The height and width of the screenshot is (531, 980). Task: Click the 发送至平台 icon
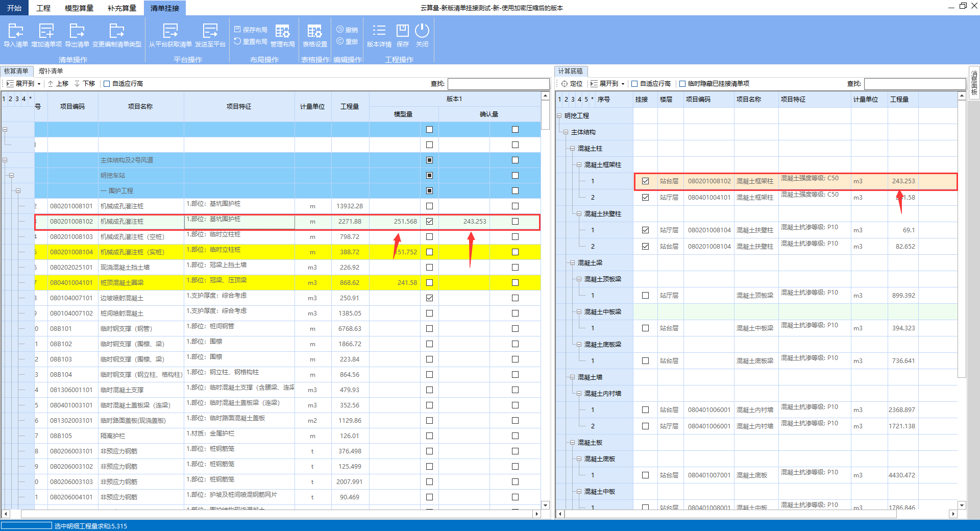(x=210, y=31)
